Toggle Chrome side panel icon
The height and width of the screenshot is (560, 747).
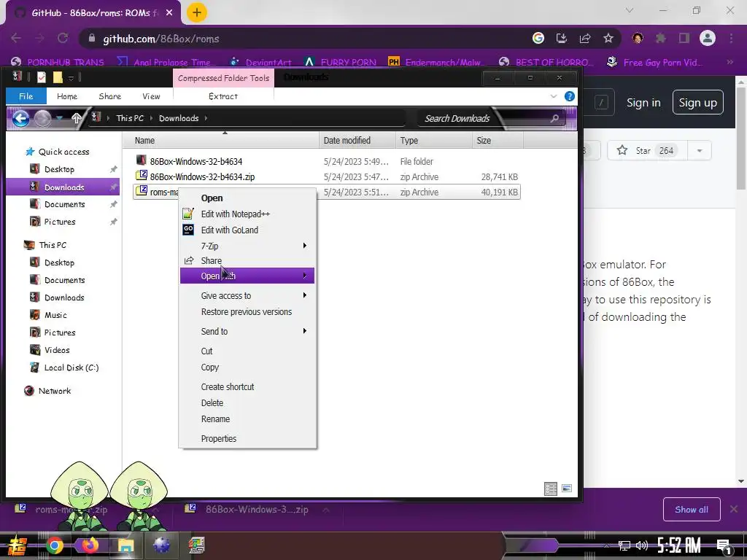pos(684,39)
